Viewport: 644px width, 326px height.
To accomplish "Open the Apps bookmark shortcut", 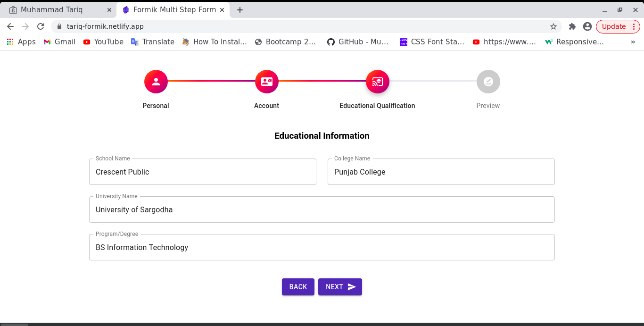I will tap(21, 42).
